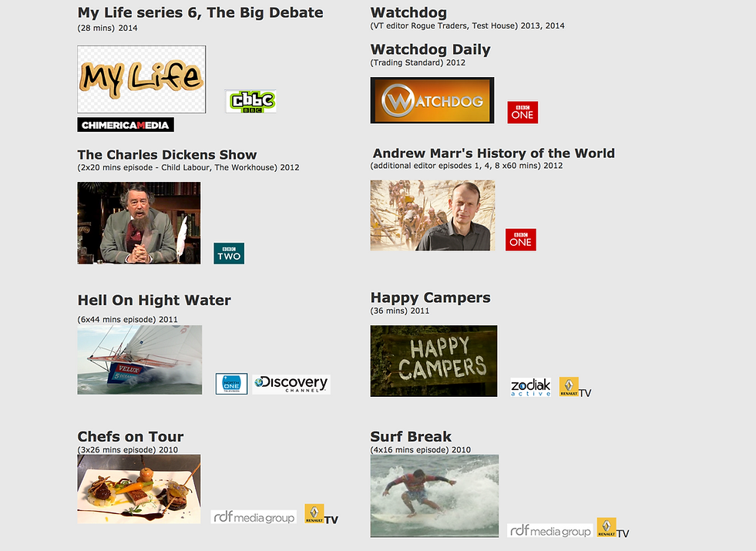
Task: Open the Happy Campers sign image
Action: click(x=433, y=361)
